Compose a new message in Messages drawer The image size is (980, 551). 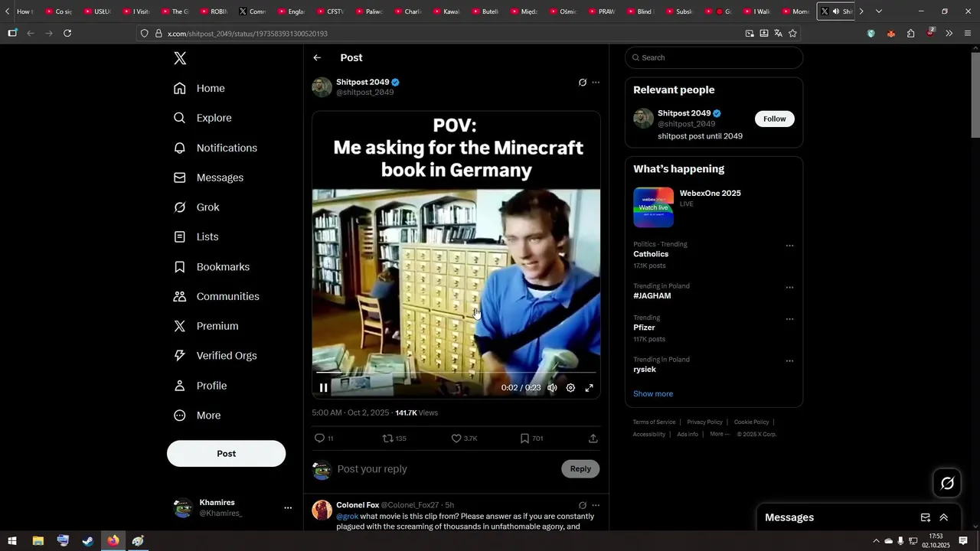(x=926, y=517)
